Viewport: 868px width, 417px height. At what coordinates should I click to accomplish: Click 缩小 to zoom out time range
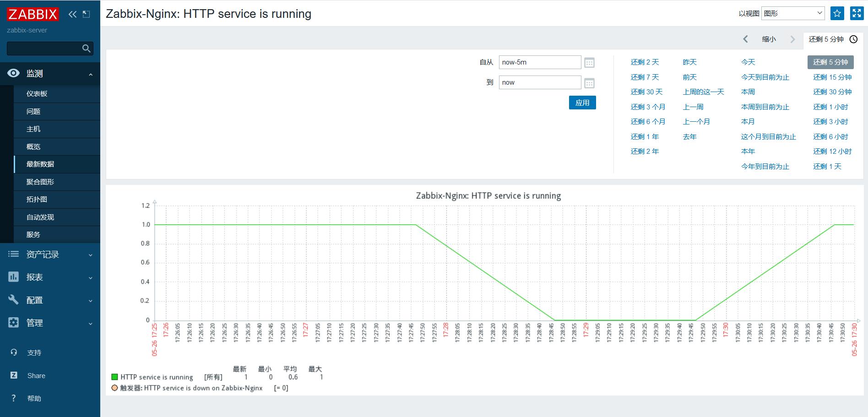pos(769,39)
